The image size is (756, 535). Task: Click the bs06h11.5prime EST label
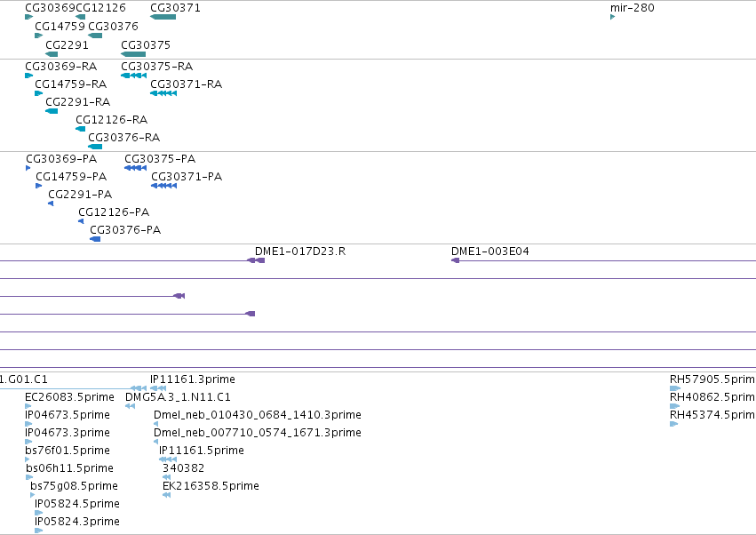coord(70,468)
